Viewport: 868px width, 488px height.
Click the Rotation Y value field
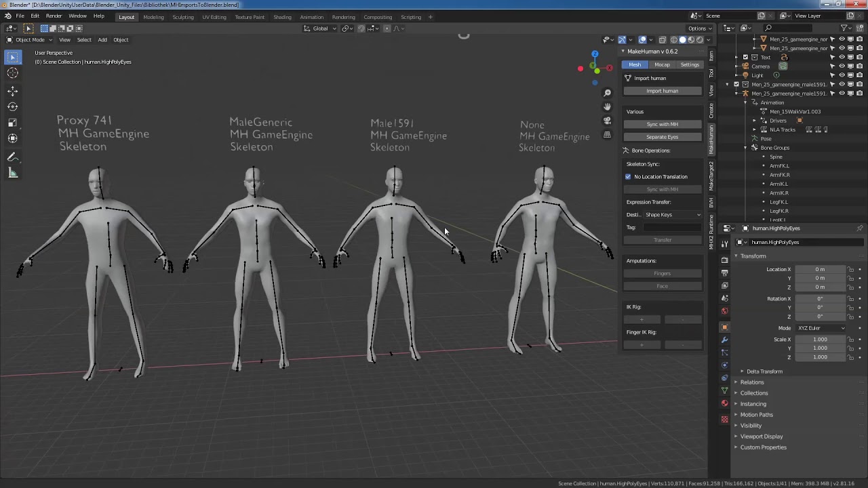(821, 308)
